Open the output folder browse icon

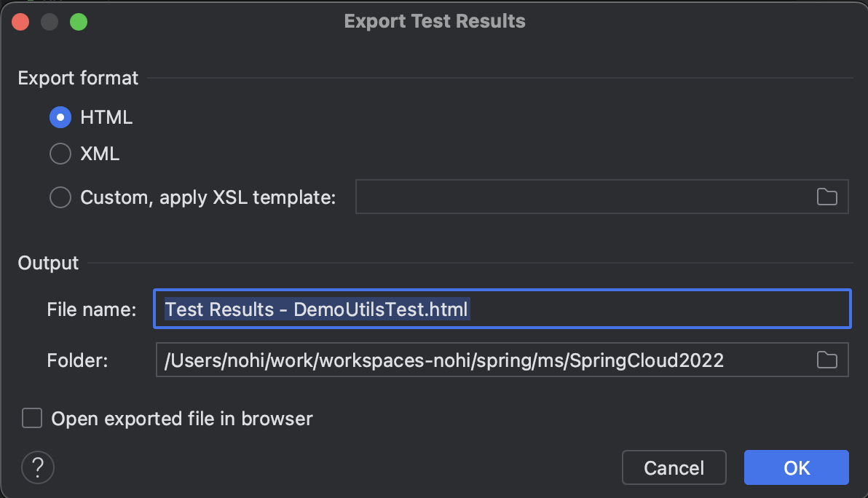tap(826, 360)
